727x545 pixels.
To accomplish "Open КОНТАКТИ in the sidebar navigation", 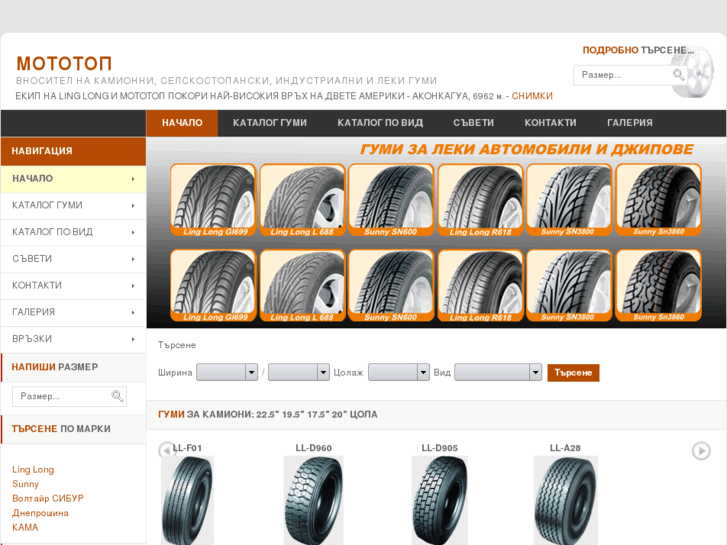I will click(73, 286).
